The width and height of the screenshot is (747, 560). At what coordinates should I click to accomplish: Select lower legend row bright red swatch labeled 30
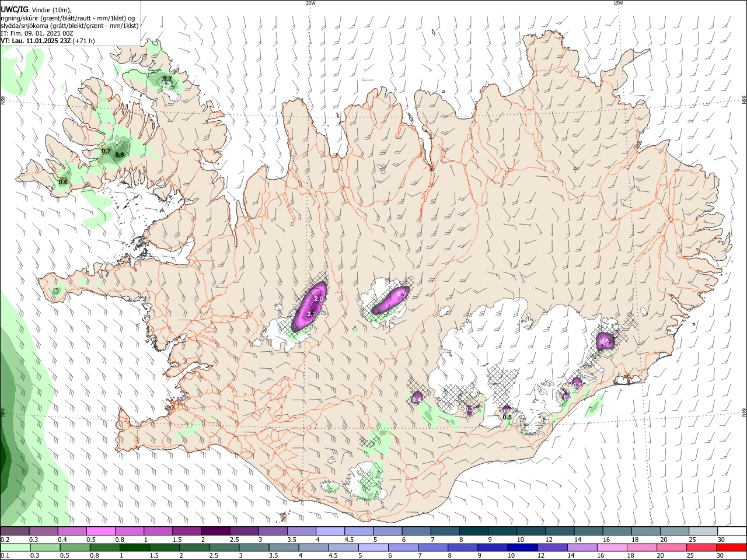coord(731,548)
